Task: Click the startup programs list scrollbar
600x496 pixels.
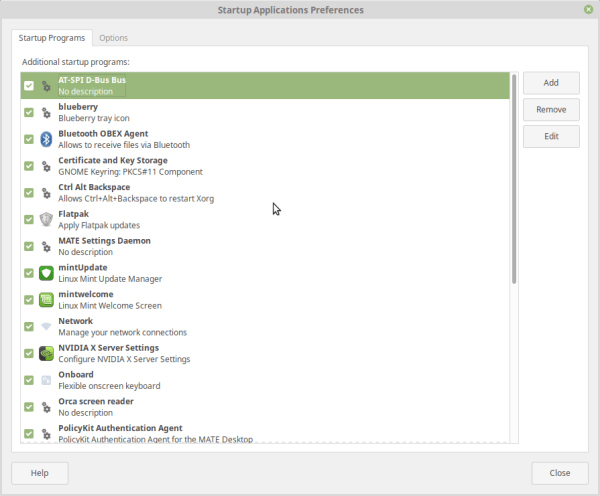Action: pos(514,179)
